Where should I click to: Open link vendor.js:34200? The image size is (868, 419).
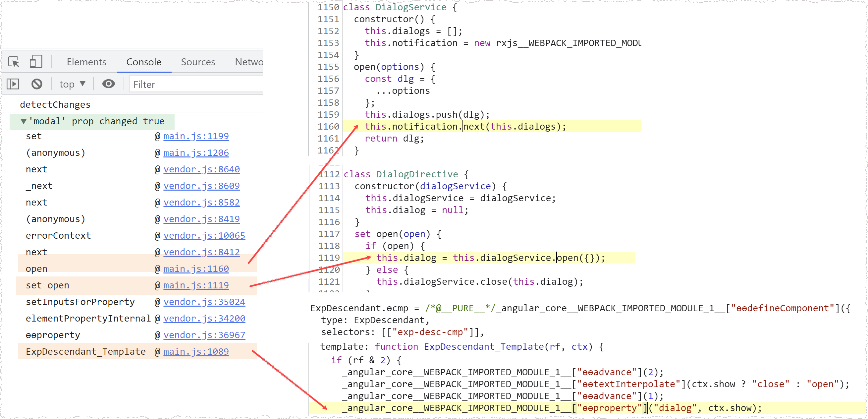[x=204, y=318]
